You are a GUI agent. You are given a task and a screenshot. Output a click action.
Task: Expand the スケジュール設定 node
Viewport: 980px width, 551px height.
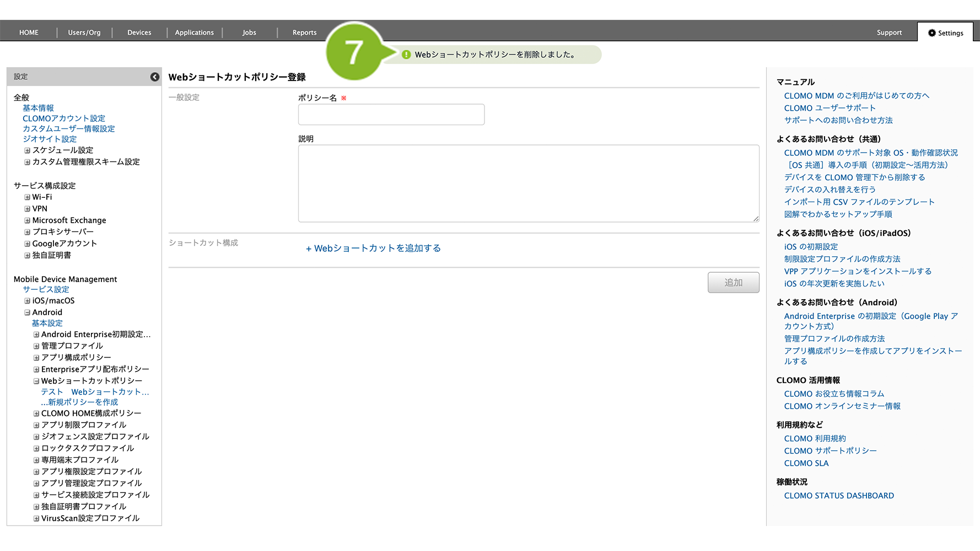tap(27, 150)
